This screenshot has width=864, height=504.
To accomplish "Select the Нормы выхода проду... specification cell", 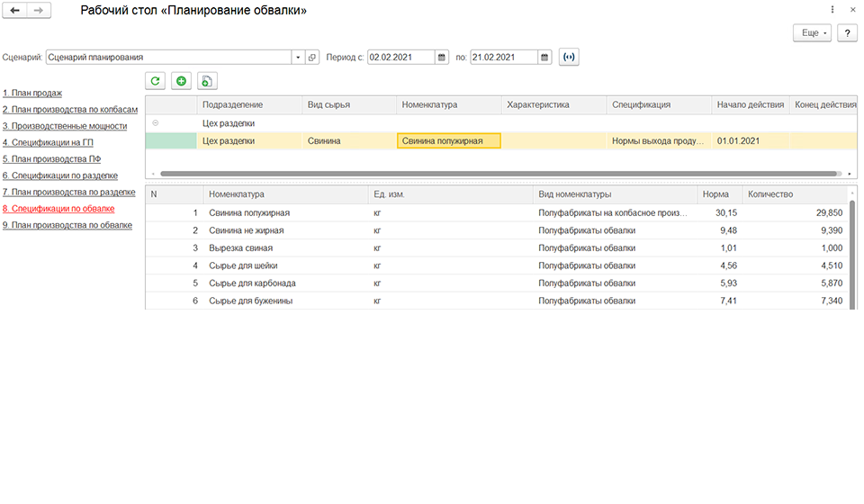I will [659, 141].
